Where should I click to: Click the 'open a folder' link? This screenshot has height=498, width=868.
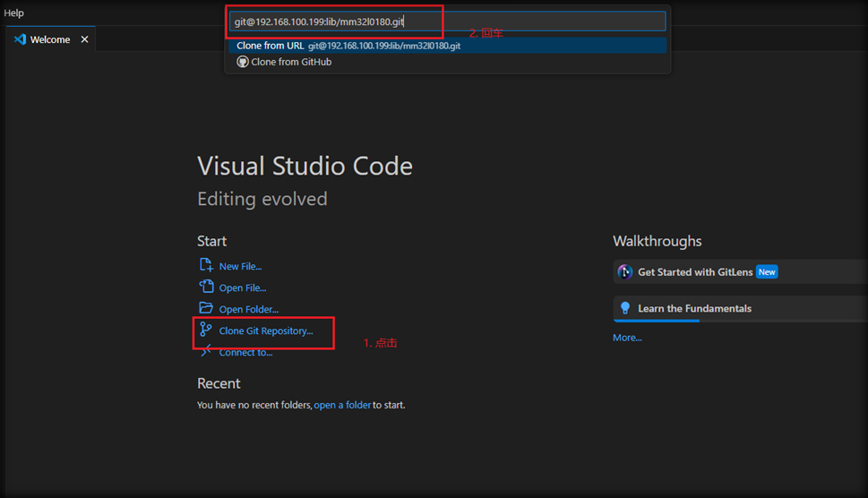click(342, 406)
